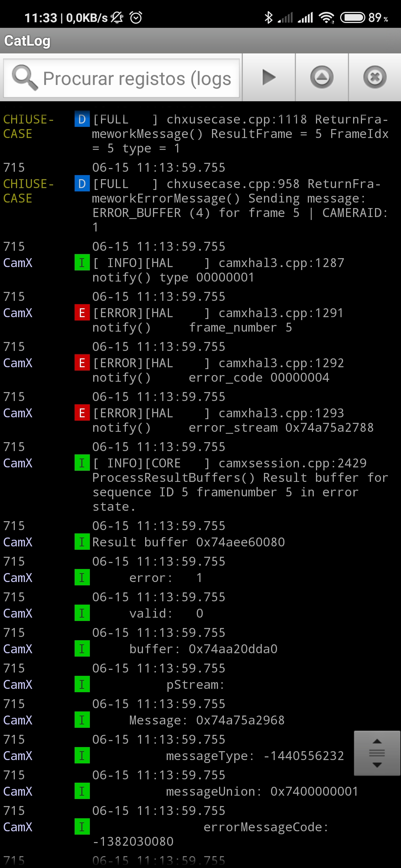This screenshot has height=868, width=401.
Task: Clear logs with the X circle button
Action: tap(375, 78)
